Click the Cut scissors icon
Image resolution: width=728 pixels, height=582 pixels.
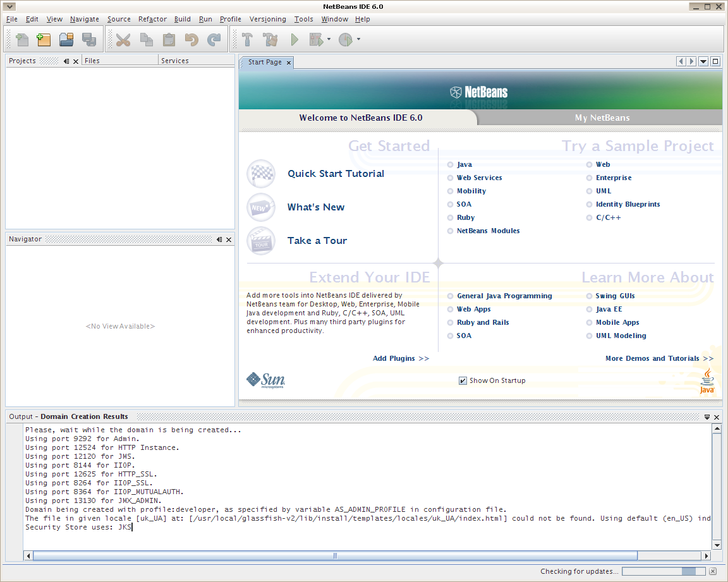coord(123,39)
